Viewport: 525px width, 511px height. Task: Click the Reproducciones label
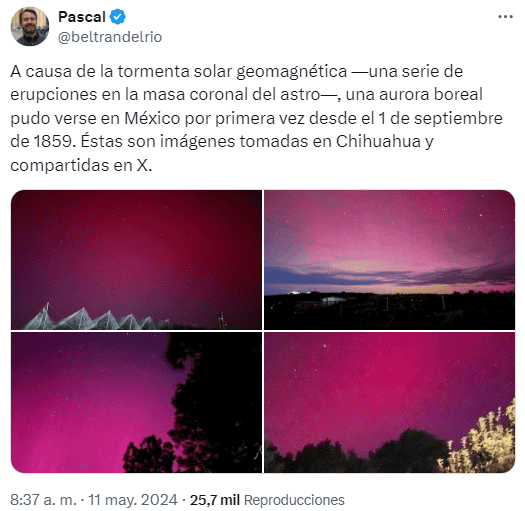[294, 500]
